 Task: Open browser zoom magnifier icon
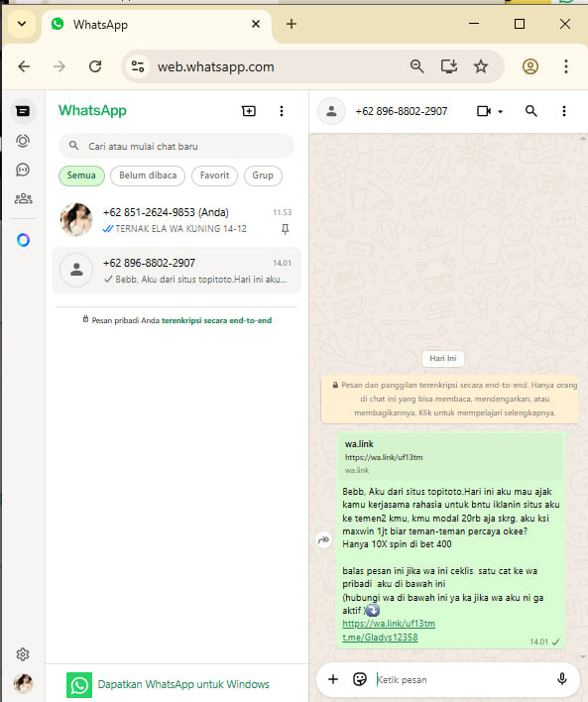coord(416,66)
